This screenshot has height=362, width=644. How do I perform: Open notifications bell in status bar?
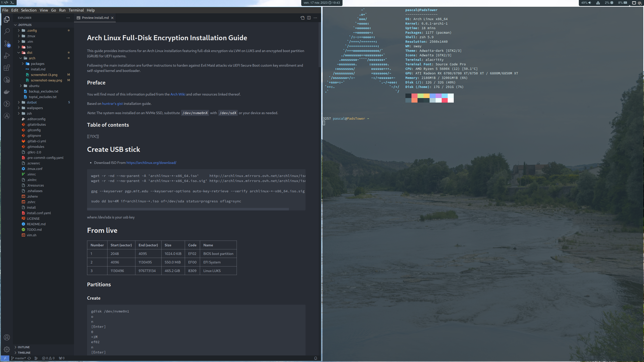(316, 358)
